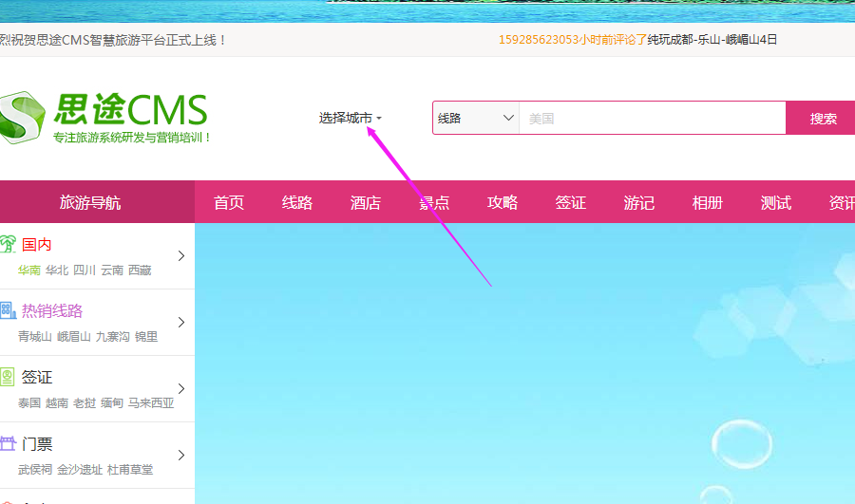Open the 纯玩成都-乐山-峨嵋山4日 link

tap(712, 40)
